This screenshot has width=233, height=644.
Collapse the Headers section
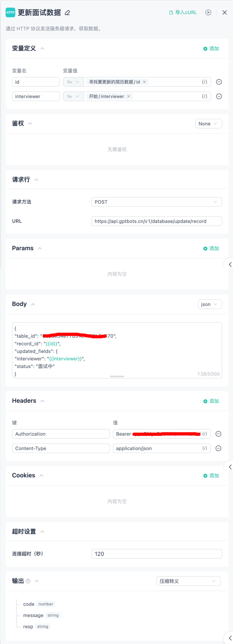[43, 401]
